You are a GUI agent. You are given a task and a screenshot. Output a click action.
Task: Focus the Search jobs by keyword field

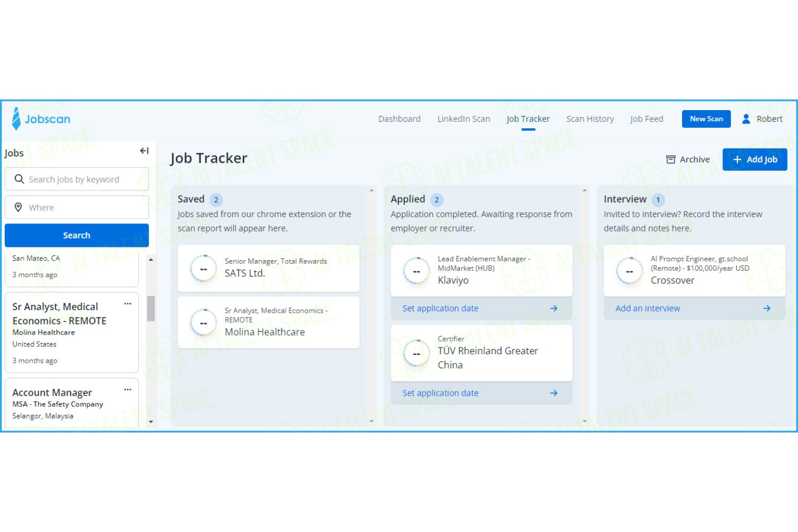77,179
